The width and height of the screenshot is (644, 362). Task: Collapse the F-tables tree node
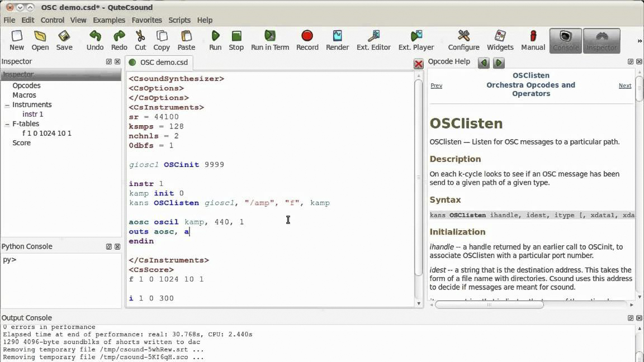point(7,124)
